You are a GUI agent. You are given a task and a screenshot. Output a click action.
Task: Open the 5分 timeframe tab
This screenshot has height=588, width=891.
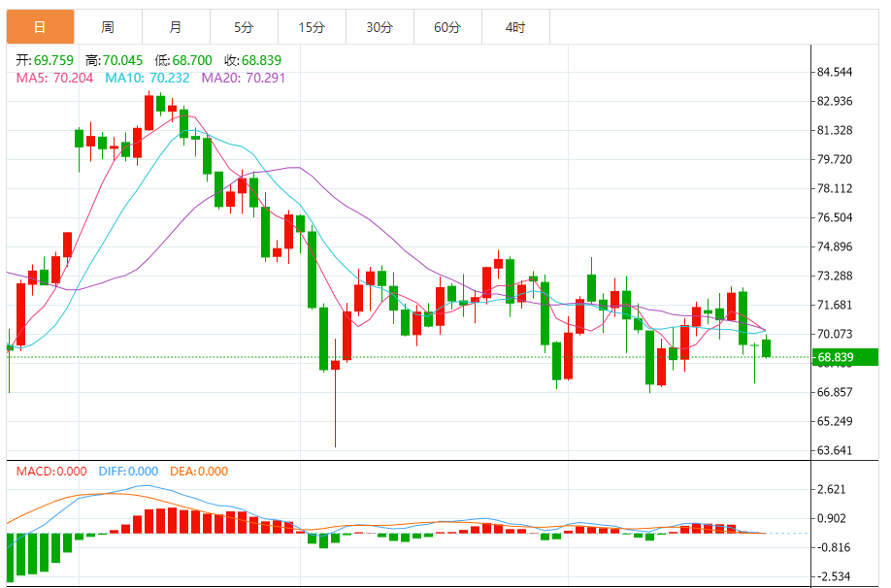[244, 27]
